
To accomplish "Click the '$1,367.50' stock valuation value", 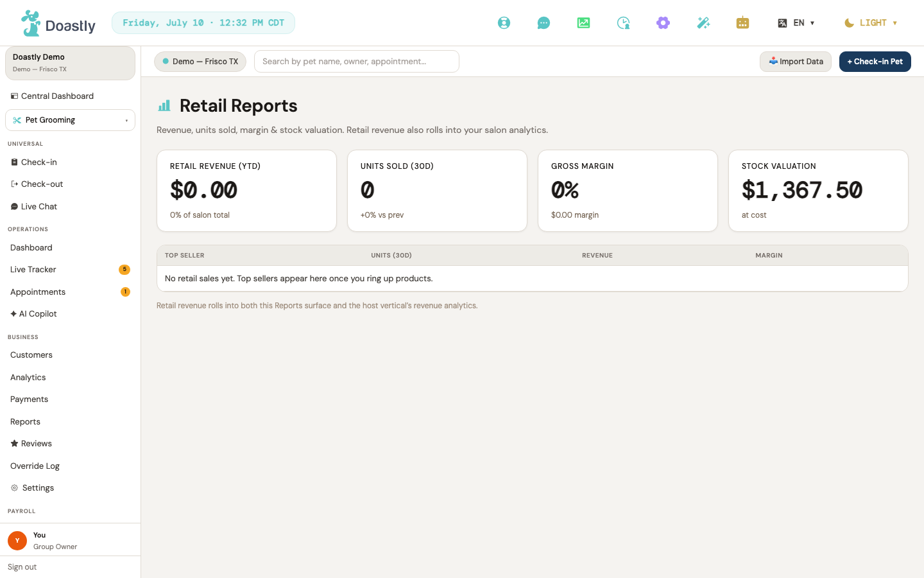I will [802, 190].
